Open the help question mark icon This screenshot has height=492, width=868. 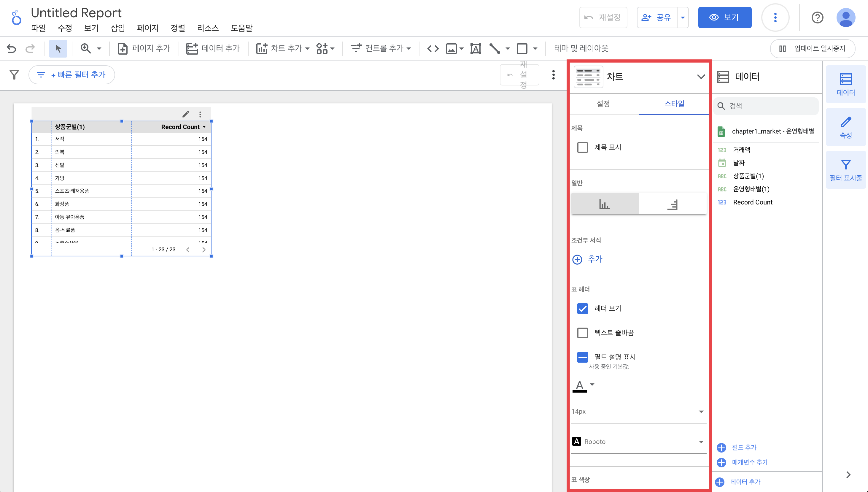pos(817,18)
